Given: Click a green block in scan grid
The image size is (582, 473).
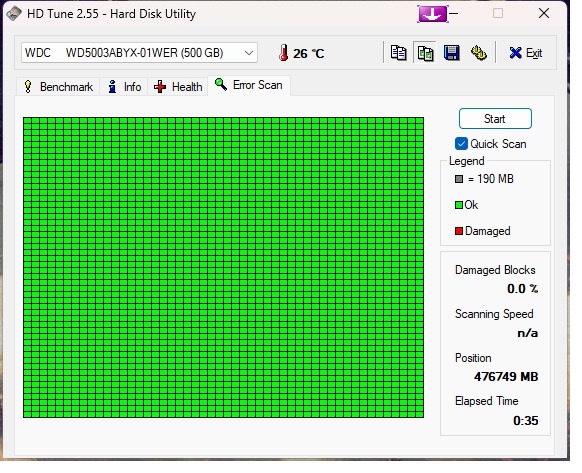Looking at the screenshot, I should click(x=223, y=267).
